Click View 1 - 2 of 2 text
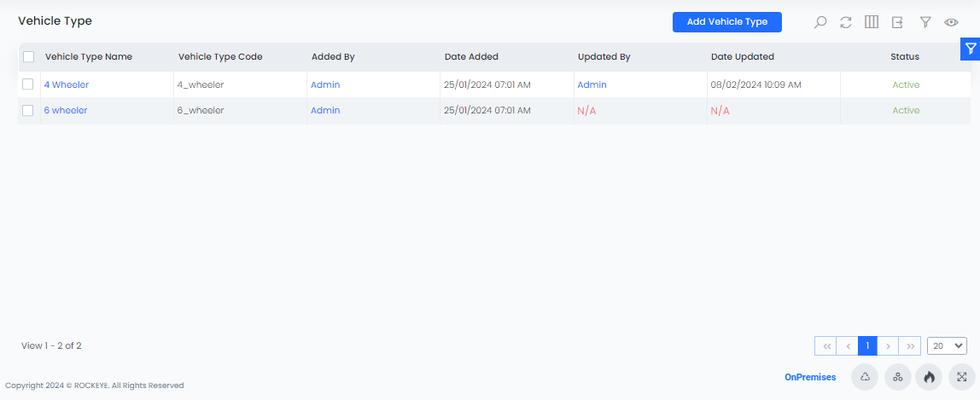980x400 pixels. [51, 345]
